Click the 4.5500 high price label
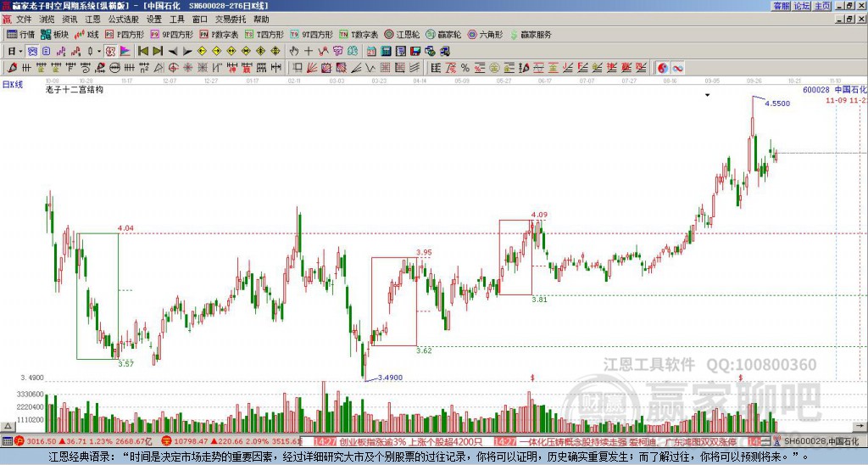Screen dimensions: 868x465 777,104
